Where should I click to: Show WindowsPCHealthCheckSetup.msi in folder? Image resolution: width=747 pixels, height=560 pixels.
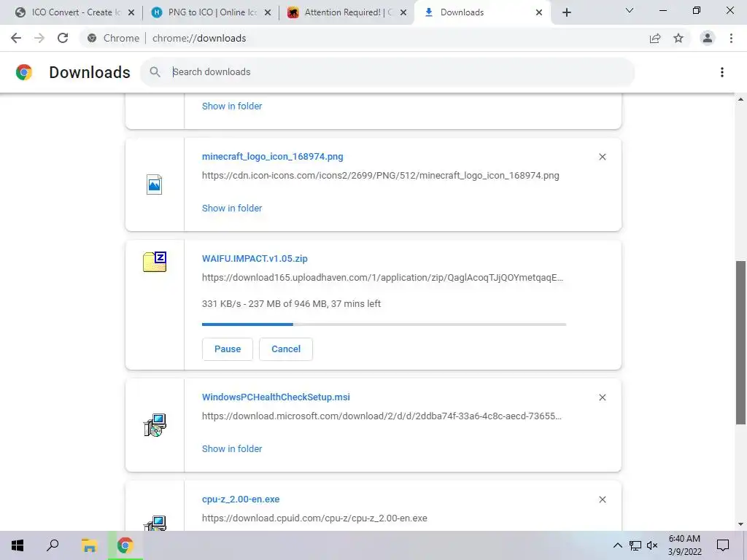tap(232, 448)
